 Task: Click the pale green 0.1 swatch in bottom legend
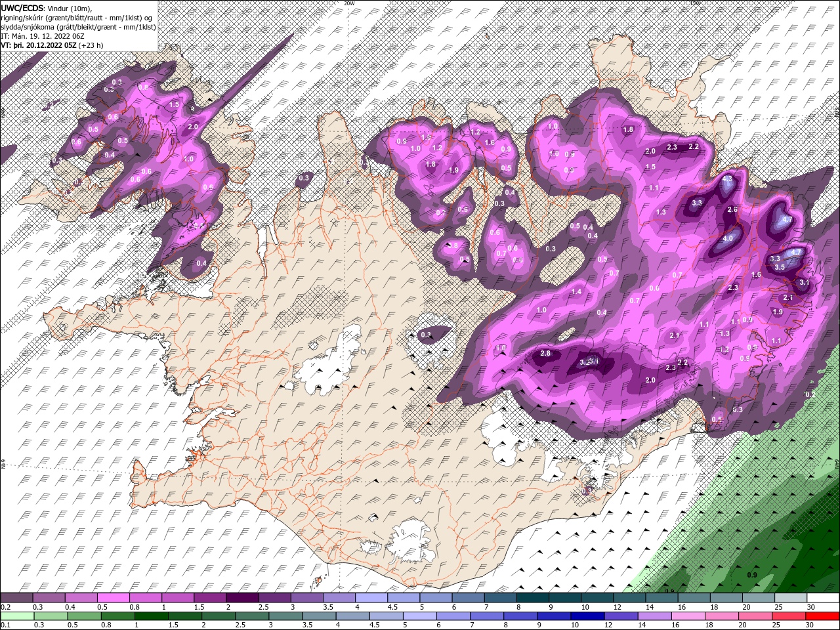coord(16,616)
